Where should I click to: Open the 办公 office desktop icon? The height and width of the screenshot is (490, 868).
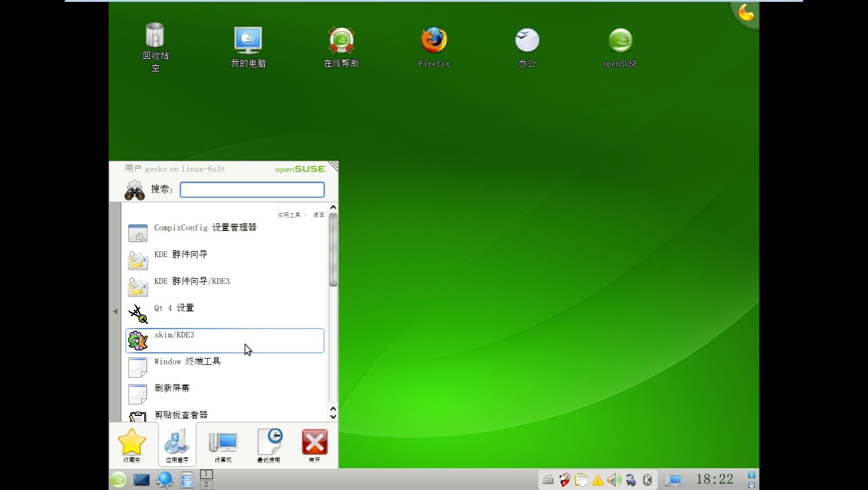527,48
